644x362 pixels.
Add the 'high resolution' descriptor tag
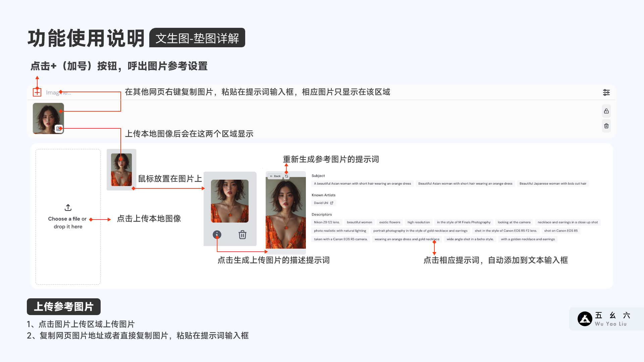coord(418,222)
